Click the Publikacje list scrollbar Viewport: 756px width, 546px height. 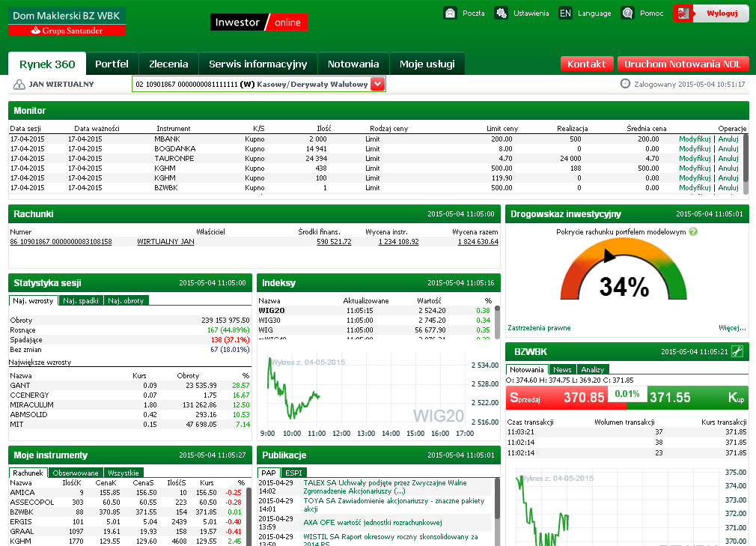tap(497, 512)
